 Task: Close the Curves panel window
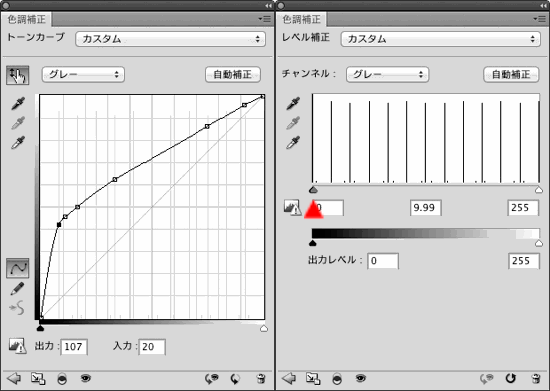(x=5, y=6)
